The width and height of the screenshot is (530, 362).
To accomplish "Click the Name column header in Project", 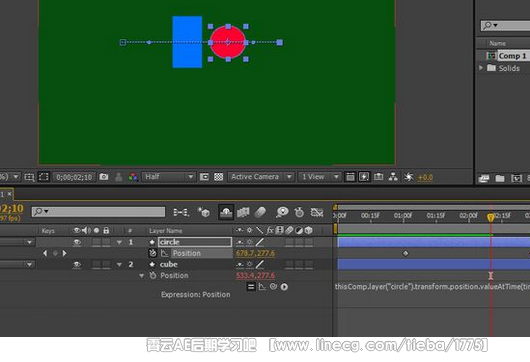I will [498, 43].
